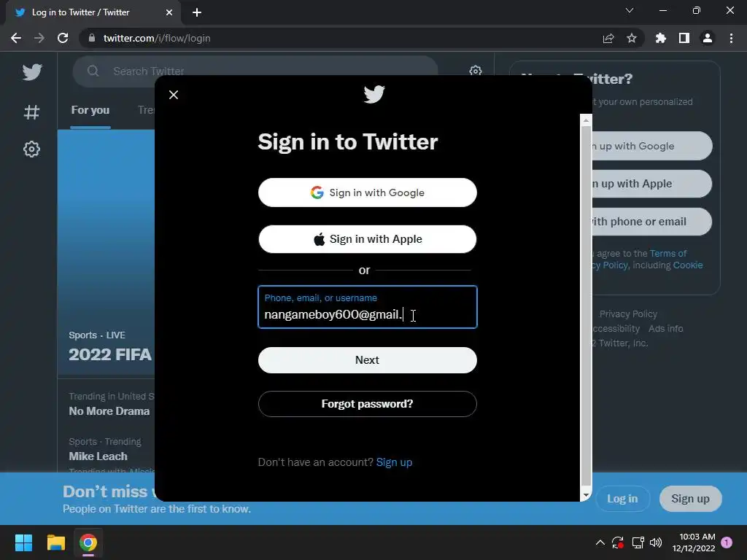Click the Twitter bird logo in dialog
Image resolution: width=747 pixels, height=560 pixels.
tap(374, 94)
